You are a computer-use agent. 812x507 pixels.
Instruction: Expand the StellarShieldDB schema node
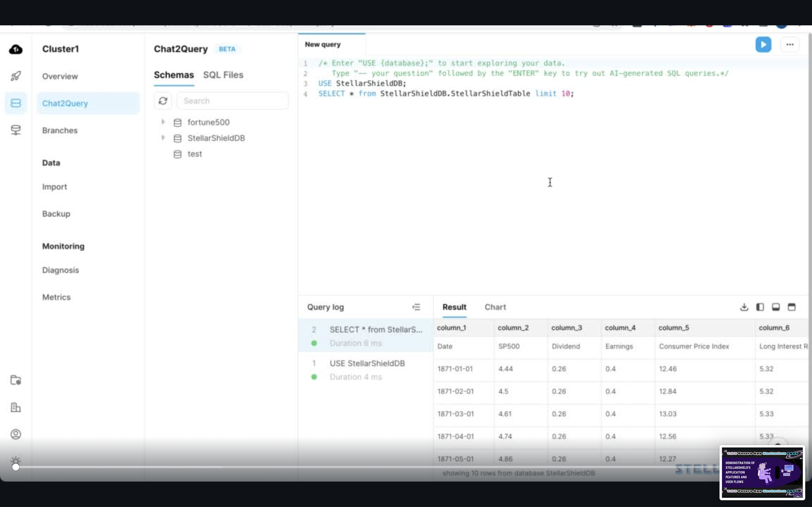pyautogui.click(x=163, y=138)
